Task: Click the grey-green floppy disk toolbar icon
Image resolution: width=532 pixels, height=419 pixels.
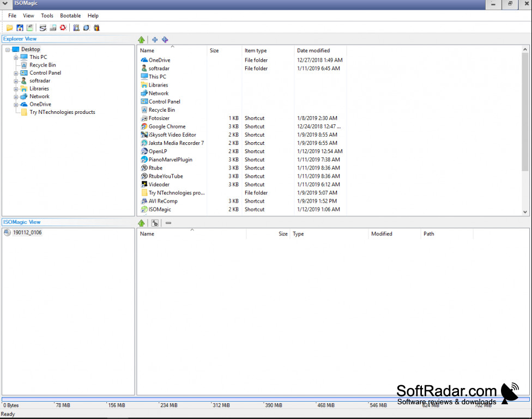Action: click(x=30, y=28)
